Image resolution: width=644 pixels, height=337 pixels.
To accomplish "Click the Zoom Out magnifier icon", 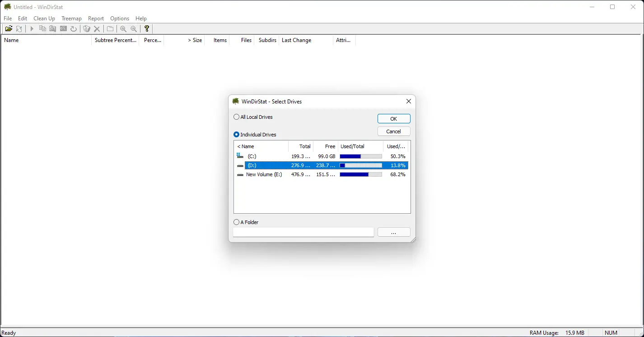I will point(134,29).
